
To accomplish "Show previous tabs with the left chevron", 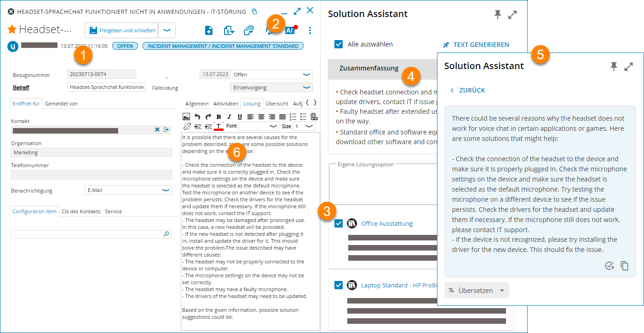I will point(307,103).
